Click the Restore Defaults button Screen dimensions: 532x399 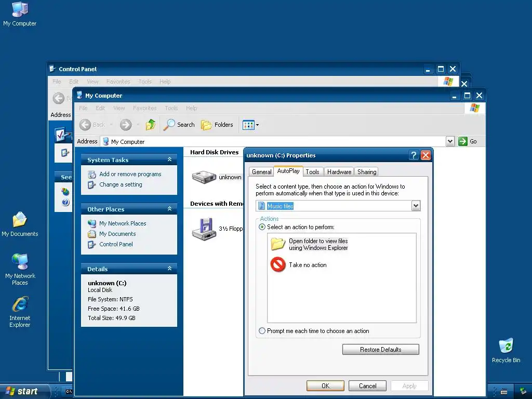[380, 350]
